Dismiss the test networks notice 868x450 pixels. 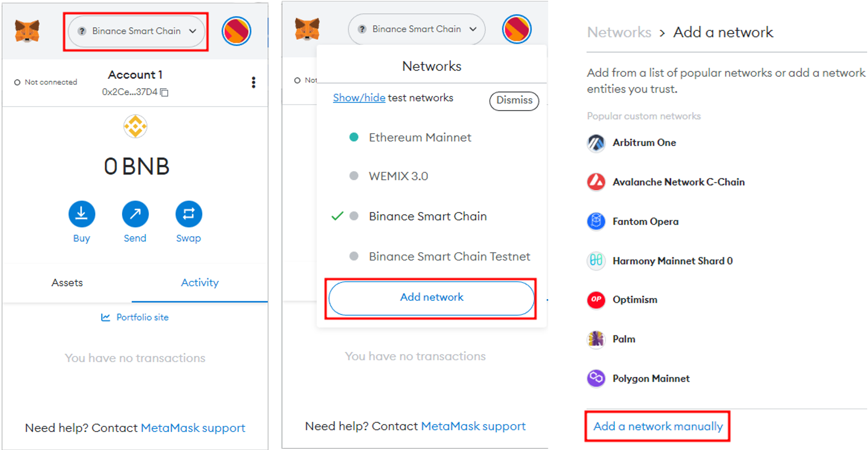(x=514, y=101)
